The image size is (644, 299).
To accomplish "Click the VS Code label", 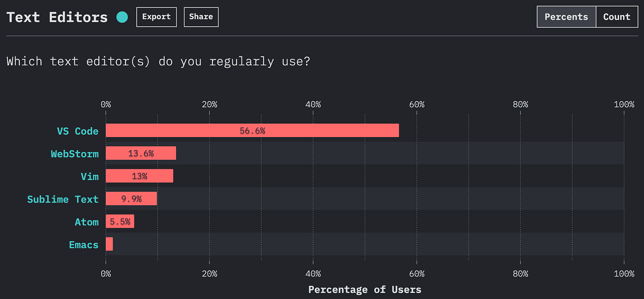I will [x=77, y=131].
